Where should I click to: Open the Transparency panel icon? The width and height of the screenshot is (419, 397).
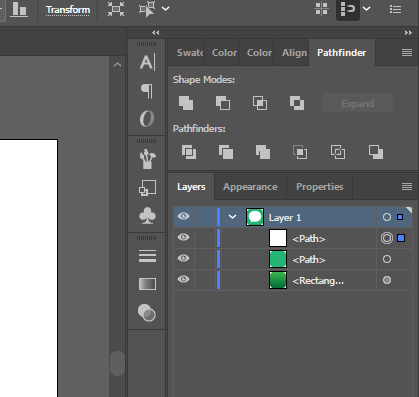pos(147,313)
